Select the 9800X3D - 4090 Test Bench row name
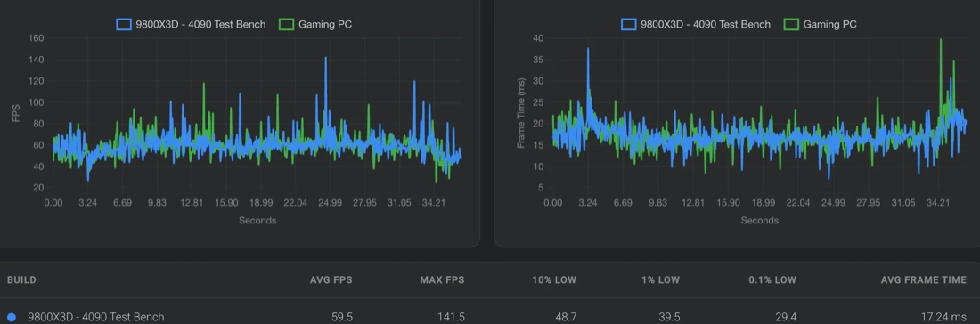The width and height of the screenshot is (980, 324). click(x=96, y=317)
